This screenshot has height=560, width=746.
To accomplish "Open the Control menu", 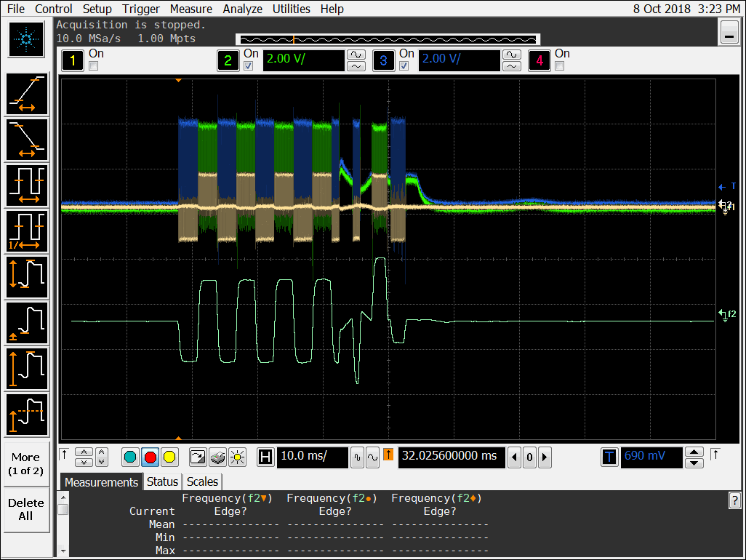I will point(54,9).
